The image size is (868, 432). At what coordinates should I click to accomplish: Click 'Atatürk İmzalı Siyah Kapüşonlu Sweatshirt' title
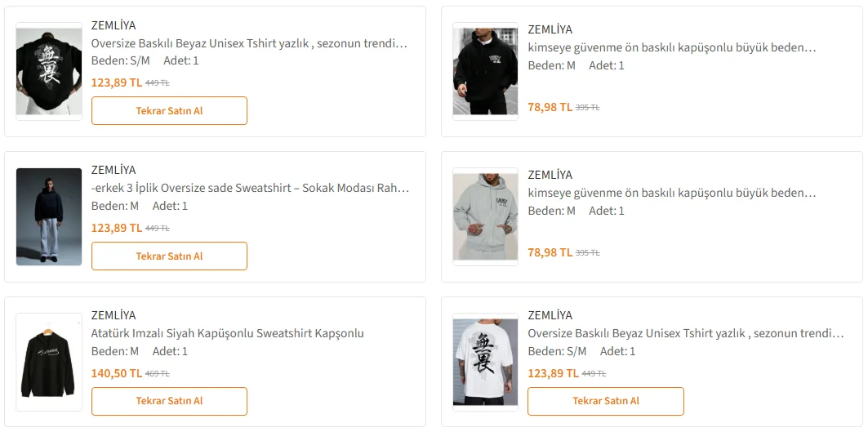point(228,333)
